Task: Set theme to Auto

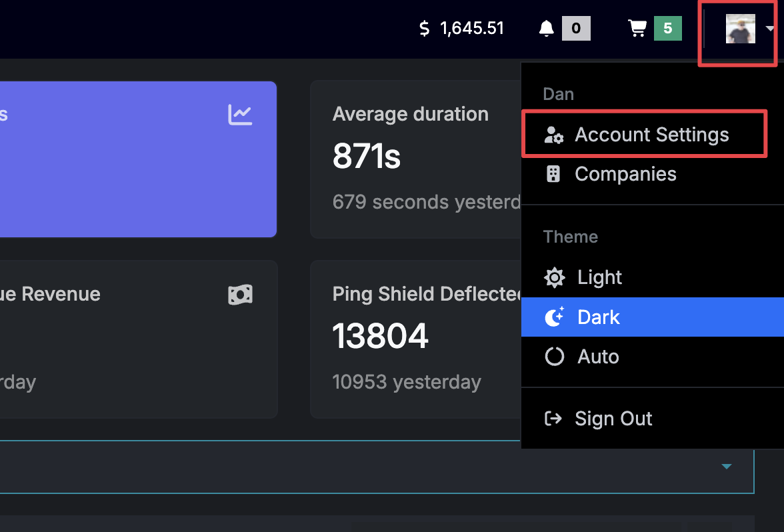Action: (653, 357)
